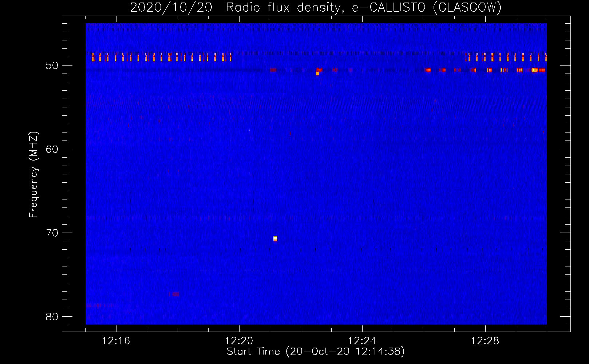Viewport: 589px width, 364px height.
Task: Click the 12:28 time tick label
Action: [x=485, y=341]
